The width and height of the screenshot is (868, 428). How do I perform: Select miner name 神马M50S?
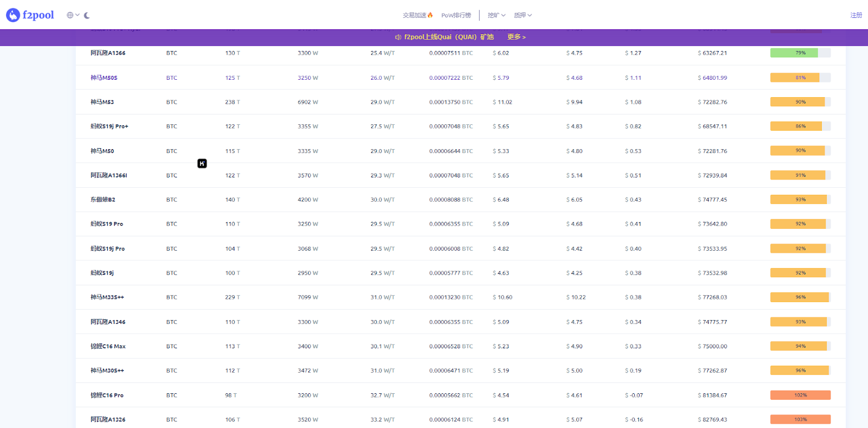coord(104,78)
